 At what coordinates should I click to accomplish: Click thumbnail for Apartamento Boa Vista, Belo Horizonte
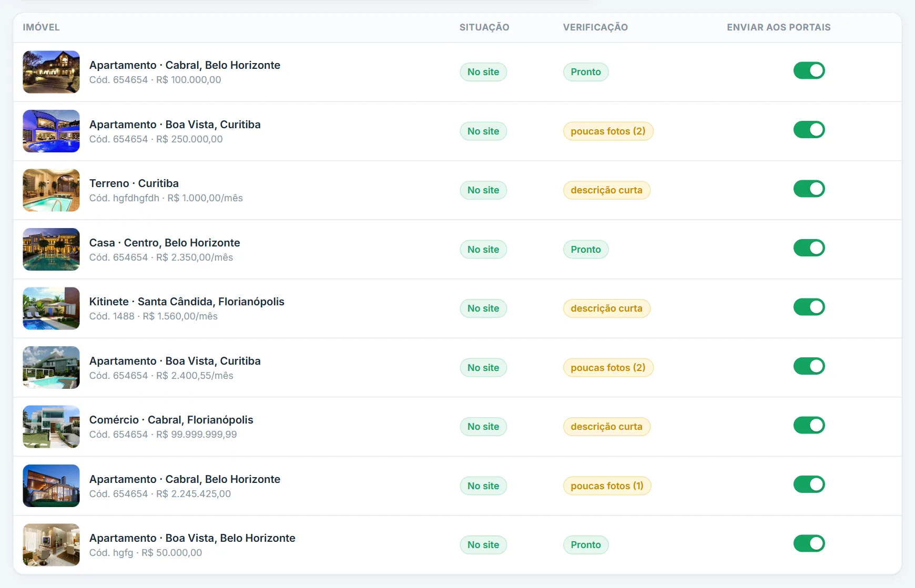click(x=51, y=545)
